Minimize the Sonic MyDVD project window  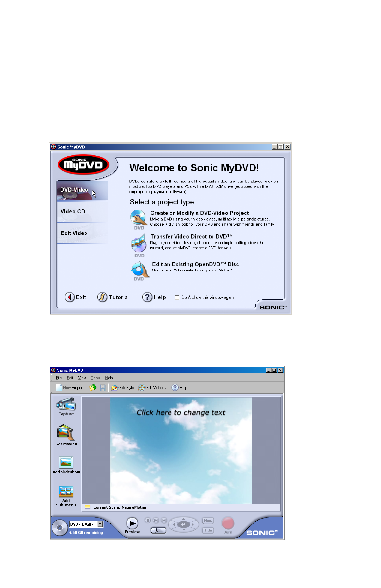point(269,370)
